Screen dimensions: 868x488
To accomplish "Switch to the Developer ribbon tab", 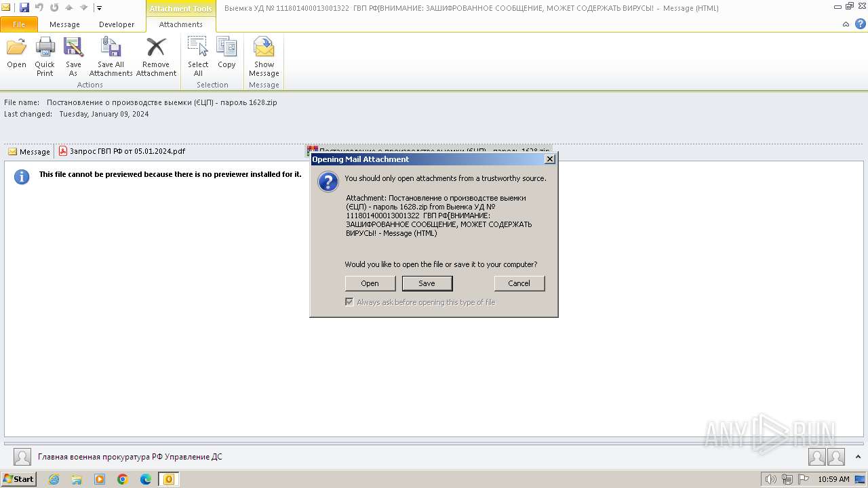I will point(117,24).
